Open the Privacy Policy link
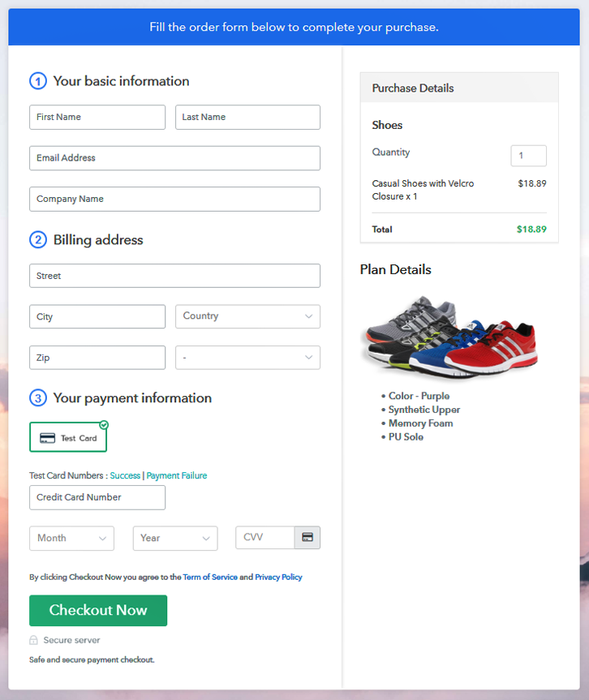 pos(278,577)
